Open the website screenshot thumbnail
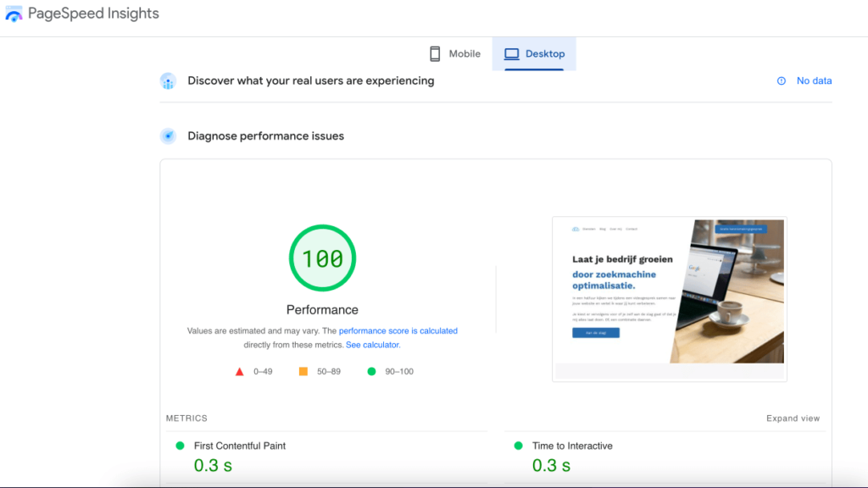Image resolution: width=868 pixels, height=488 pixels. tap(669, 298)
